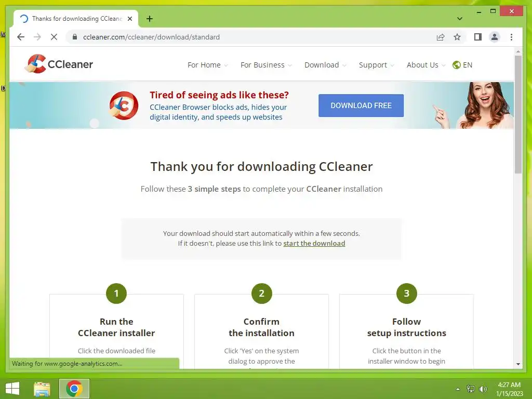
Task: Click the Chrome icon on the taskbar
Action: 74,389
